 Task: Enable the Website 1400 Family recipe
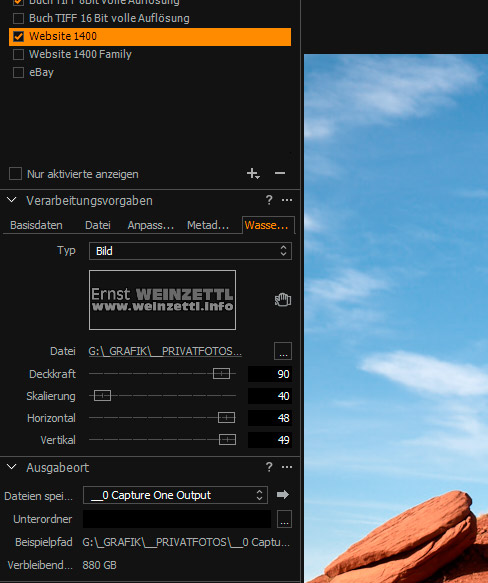coord(18,54)
